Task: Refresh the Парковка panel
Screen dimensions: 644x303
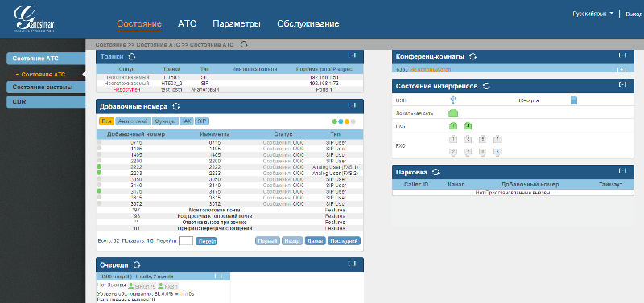Action: [436, 172]
